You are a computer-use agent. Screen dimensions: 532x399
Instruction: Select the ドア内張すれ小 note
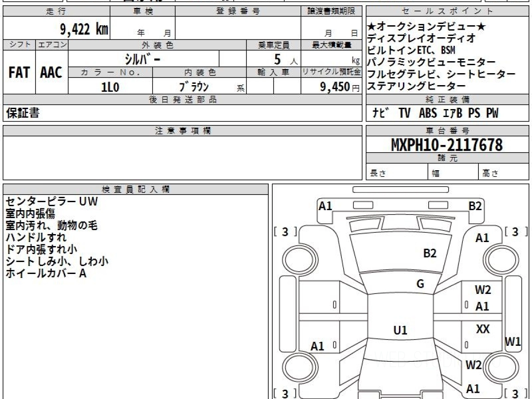(x=41, y=250)
